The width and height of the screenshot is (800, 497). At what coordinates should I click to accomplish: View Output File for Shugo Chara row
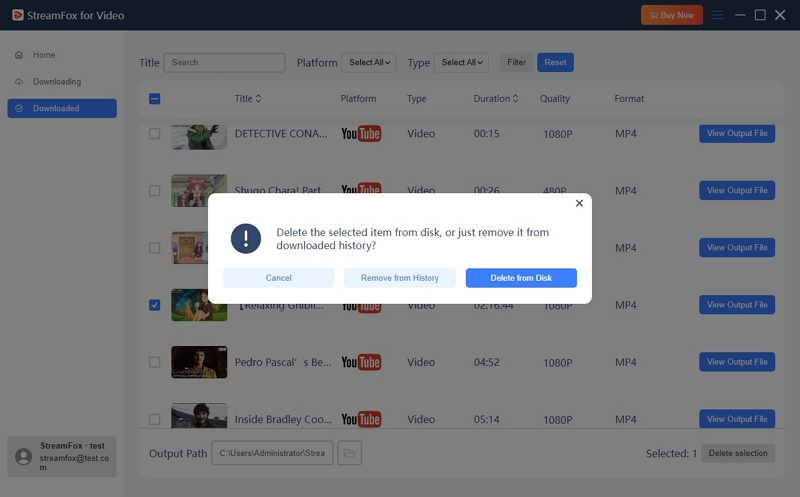(x=737, y=190)
